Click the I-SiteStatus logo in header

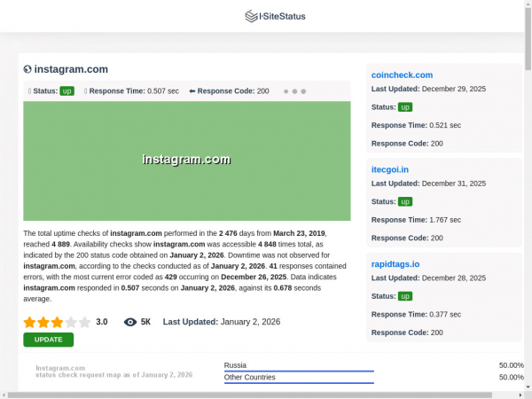coord(266,16)
